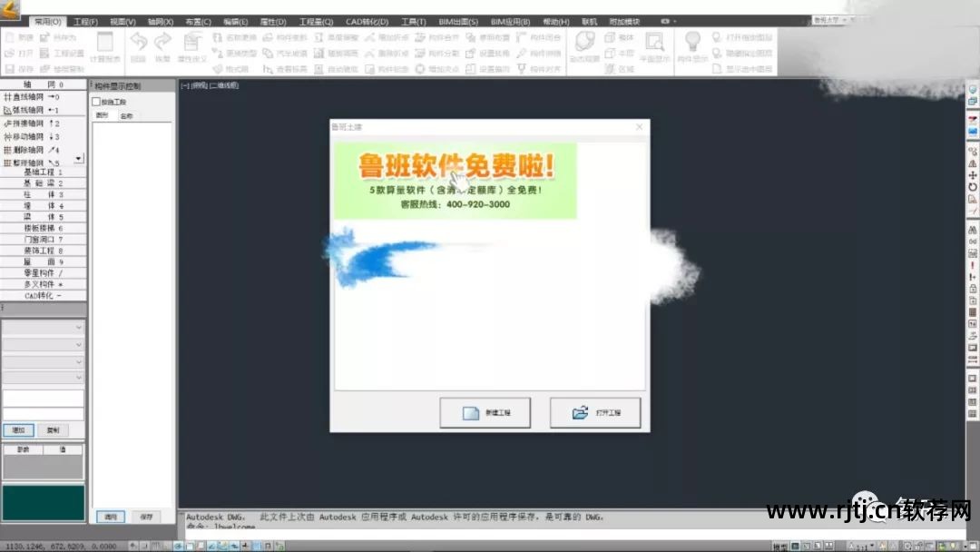Select the 梁体 5 category
Image resolution: width=980 pixels, height=552 pixels.
[44, 217]
